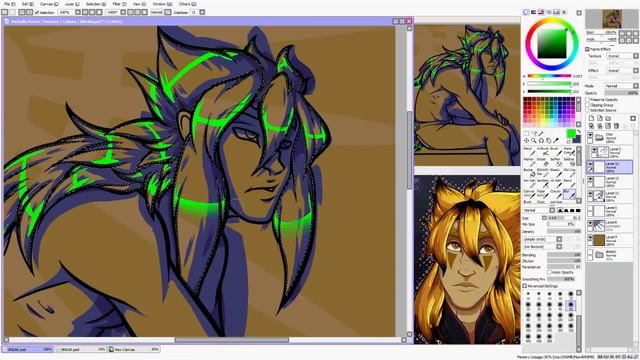Screen dimensions: 640x360
Task: Collapse the Paints Effect section
Action: click(587, 49)
